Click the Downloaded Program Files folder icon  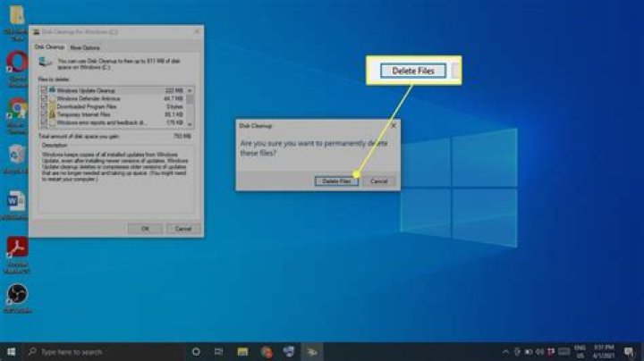click(52, 106)
